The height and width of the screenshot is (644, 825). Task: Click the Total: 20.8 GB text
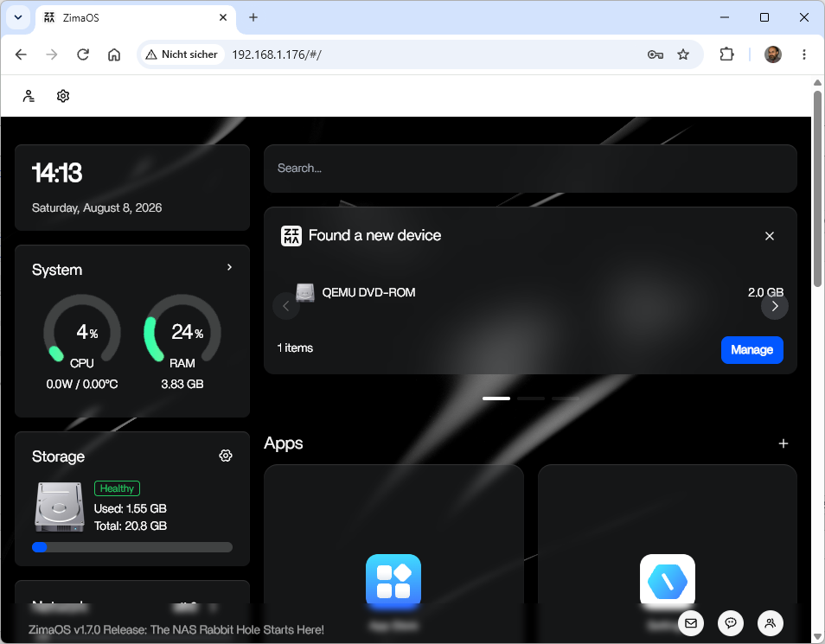tap(131, 526)
